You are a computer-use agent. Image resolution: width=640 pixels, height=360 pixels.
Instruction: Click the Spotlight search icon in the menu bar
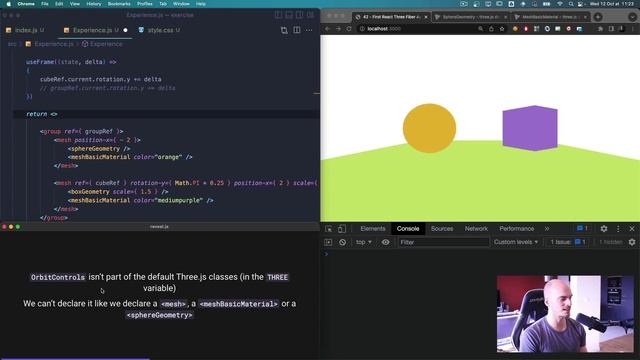coord(571,4)
